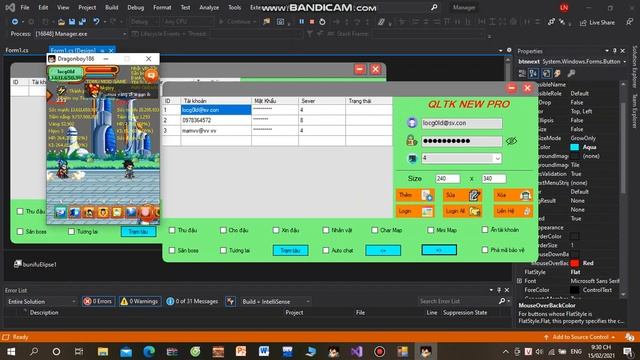Click the Navigate Backward toolbar icon

tap(15, 22)
